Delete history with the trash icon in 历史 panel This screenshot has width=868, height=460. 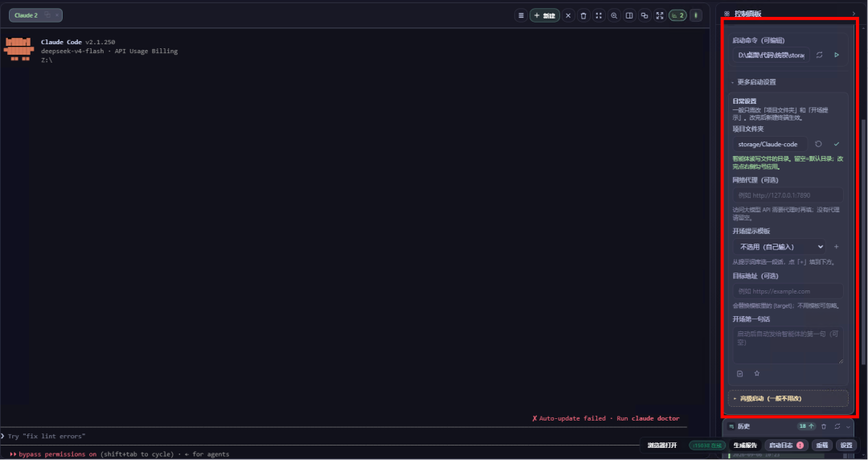tap(823, 426)
